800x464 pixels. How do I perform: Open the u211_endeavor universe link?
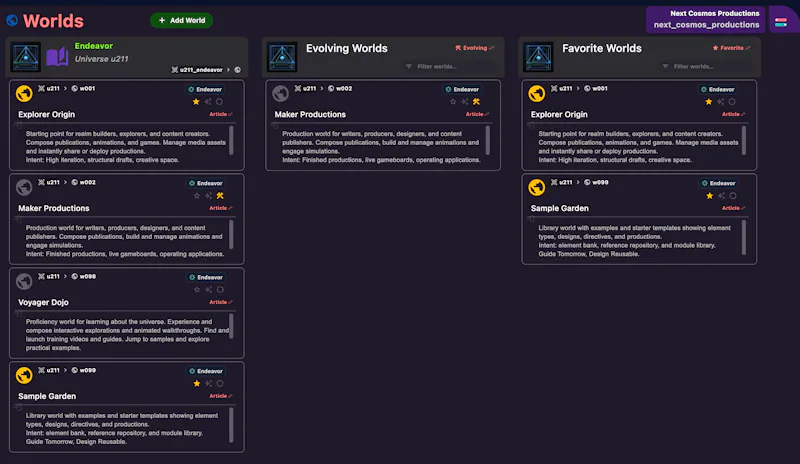click(197, 70)
